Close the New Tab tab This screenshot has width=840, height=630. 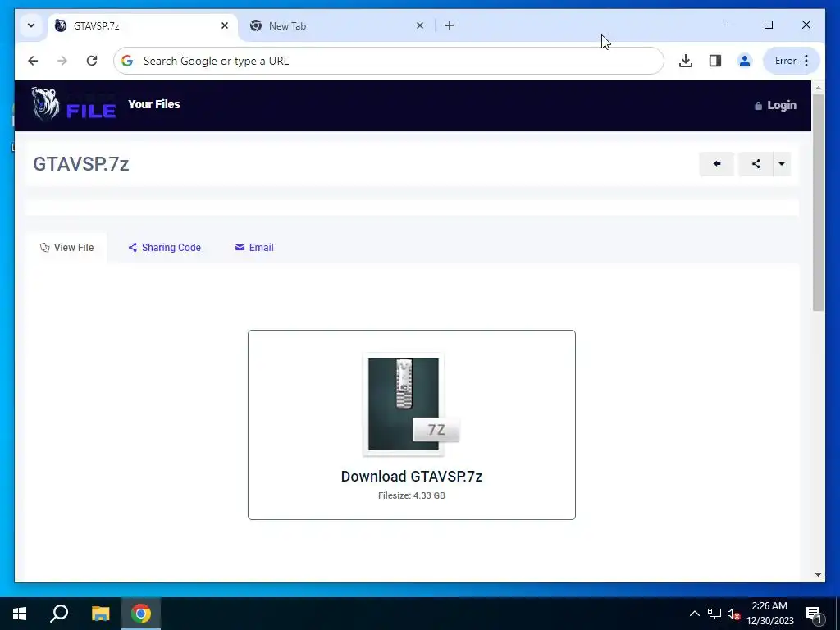point(419,25)
